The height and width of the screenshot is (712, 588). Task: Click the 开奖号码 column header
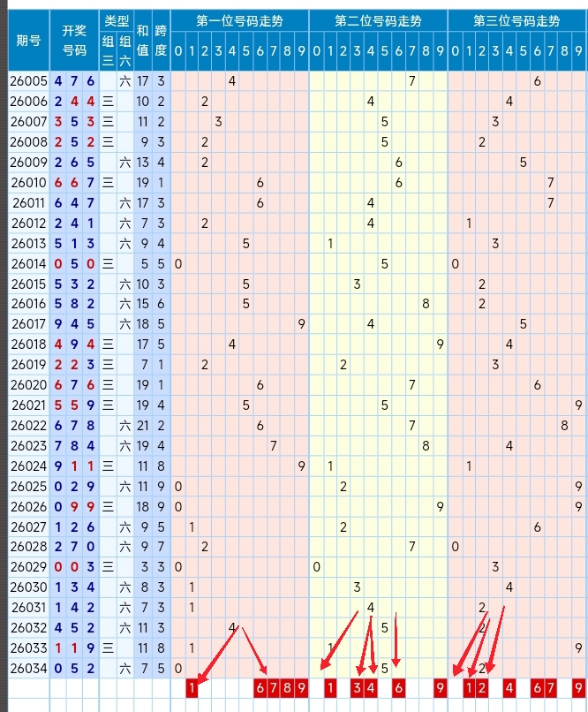pyautogui.click(x=74, y=41)
